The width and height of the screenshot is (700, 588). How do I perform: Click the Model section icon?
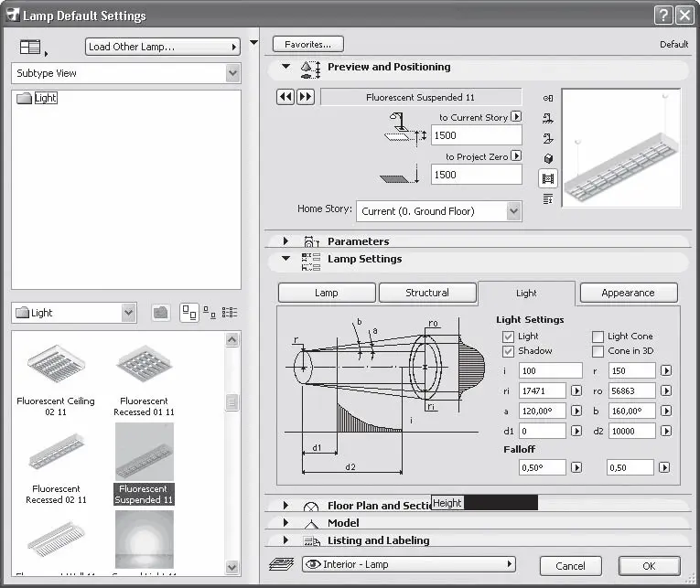click(311, 523)
